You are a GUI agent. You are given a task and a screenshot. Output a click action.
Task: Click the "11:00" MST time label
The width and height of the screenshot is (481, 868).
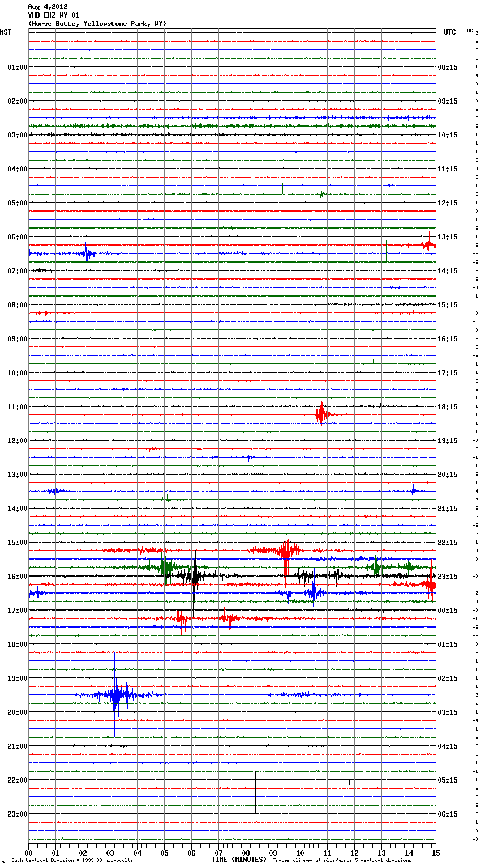pos(18,407)
